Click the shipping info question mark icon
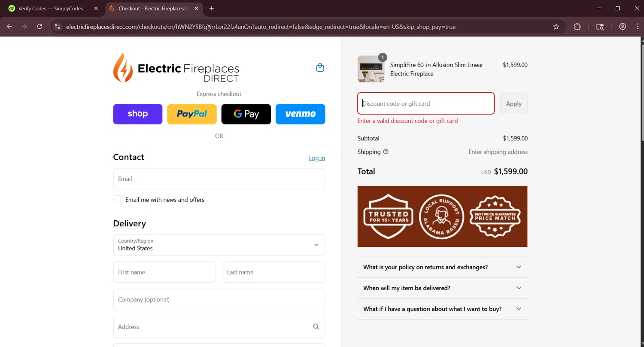The height and width of the screenshot is (347, 644). pyautogui.click(x=386, y=152)
